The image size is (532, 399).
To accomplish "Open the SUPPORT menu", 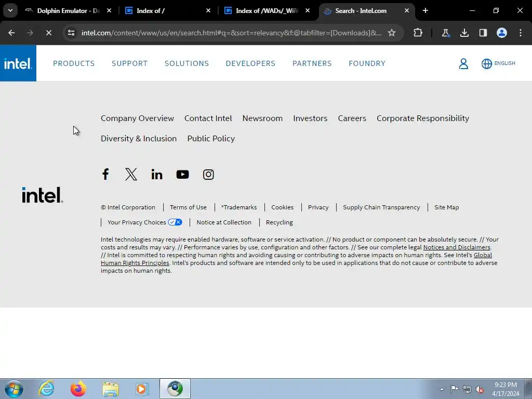I will (129, 63).
